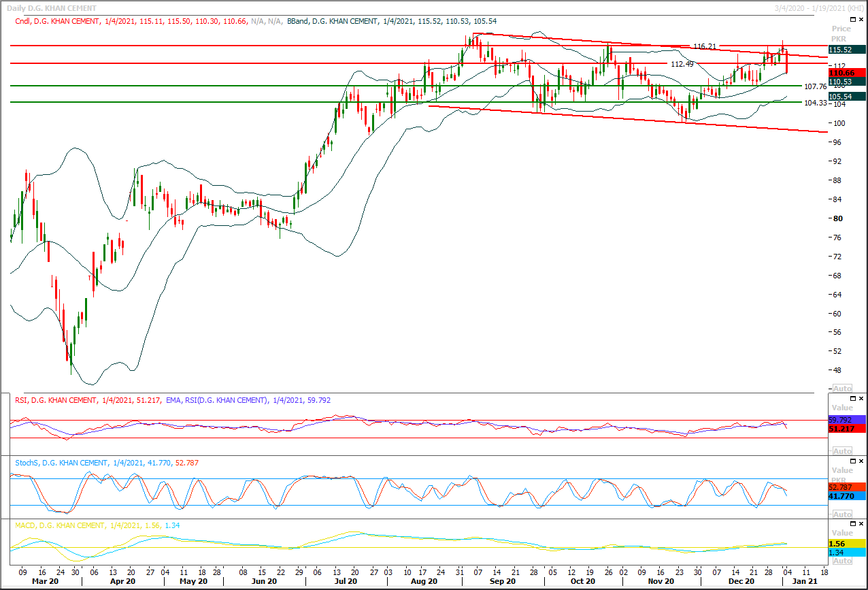Click the 'Price PKR' axis heading
The width and height of the screenshot is (868, 590).
pos(841,34)
